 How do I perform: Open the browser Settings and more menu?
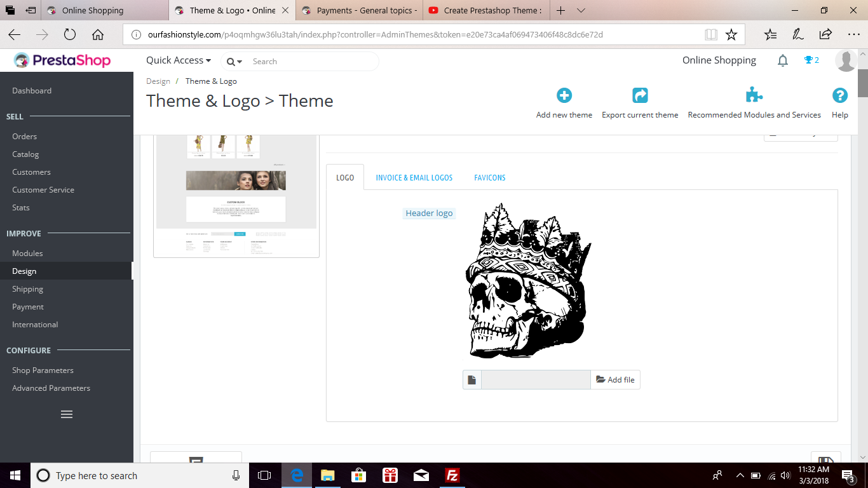point(853,34)
